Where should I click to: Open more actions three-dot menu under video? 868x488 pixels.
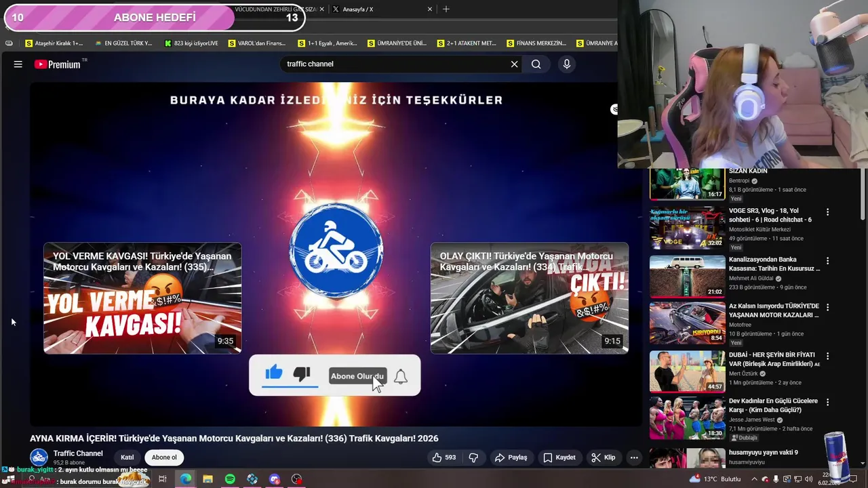point(634,457)
